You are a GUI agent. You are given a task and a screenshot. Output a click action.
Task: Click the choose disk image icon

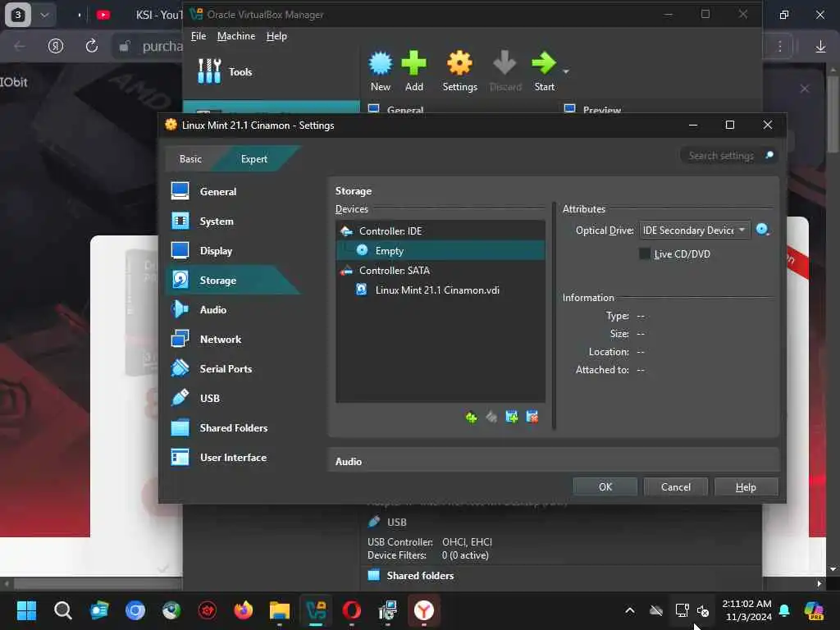(762, 230)
